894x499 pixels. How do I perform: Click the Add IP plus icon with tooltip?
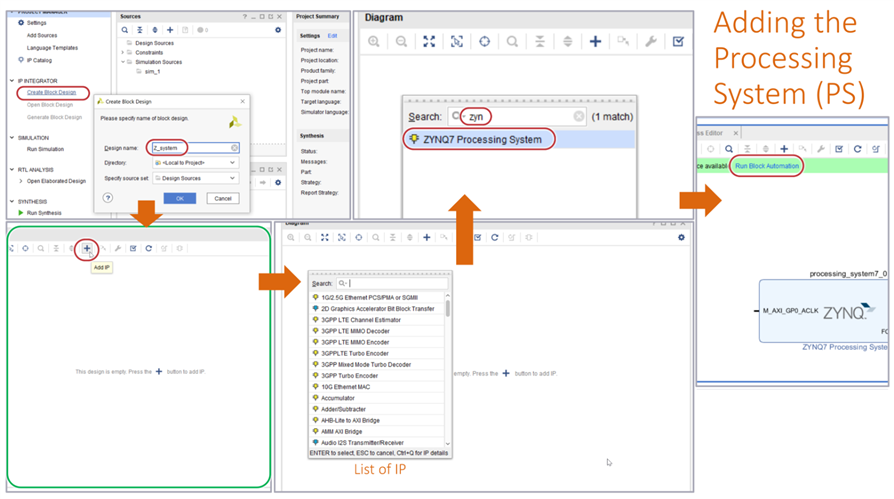point(87,248)
